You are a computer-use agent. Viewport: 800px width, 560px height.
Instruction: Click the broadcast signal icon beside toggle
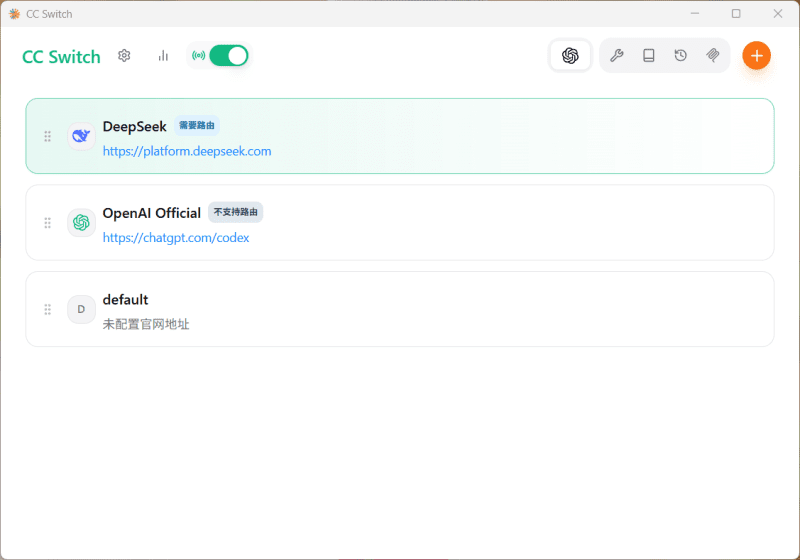coord(198,56)
